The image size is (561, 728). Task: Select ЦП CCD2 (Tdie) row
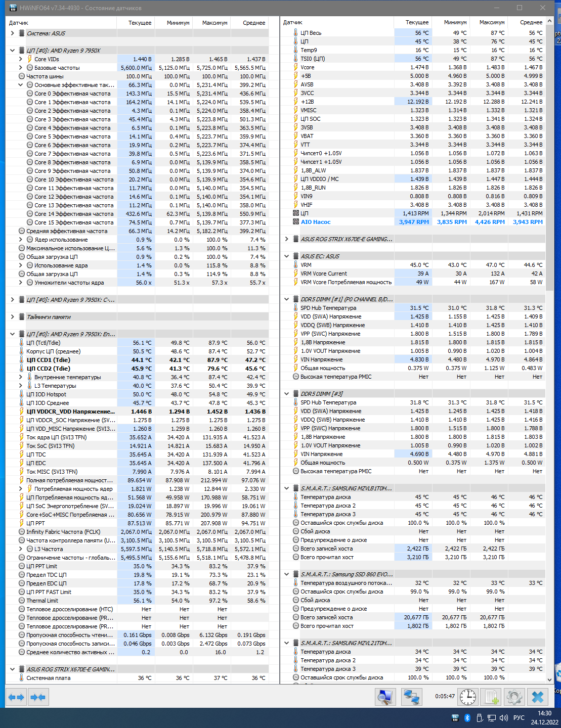coord(137,369)
